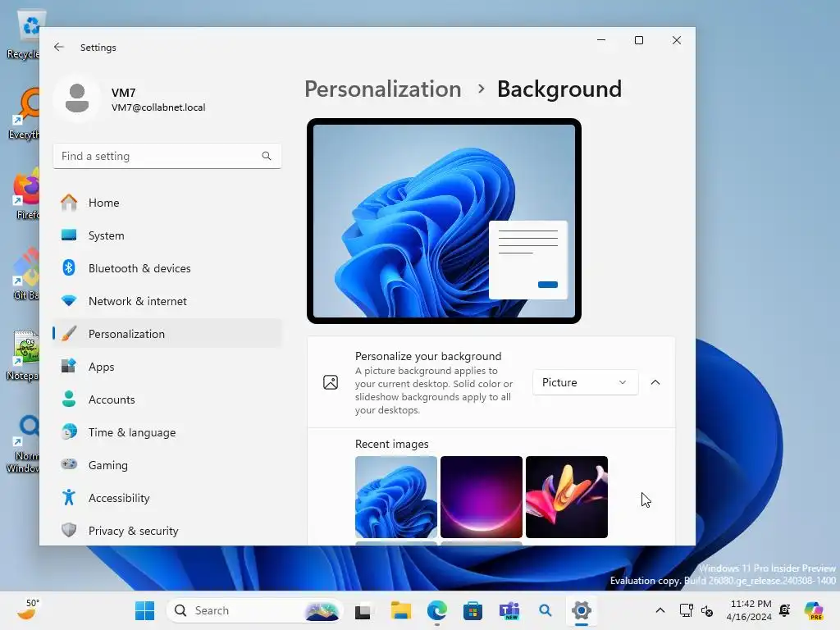Click the Personalization breadcrumb link
This screenshot has width=840, height=630.
(x=382, y=89)
